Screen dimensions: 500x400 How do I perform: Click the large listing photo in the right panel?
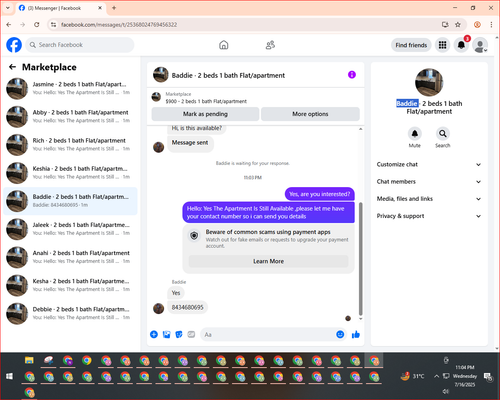(429, 82)
